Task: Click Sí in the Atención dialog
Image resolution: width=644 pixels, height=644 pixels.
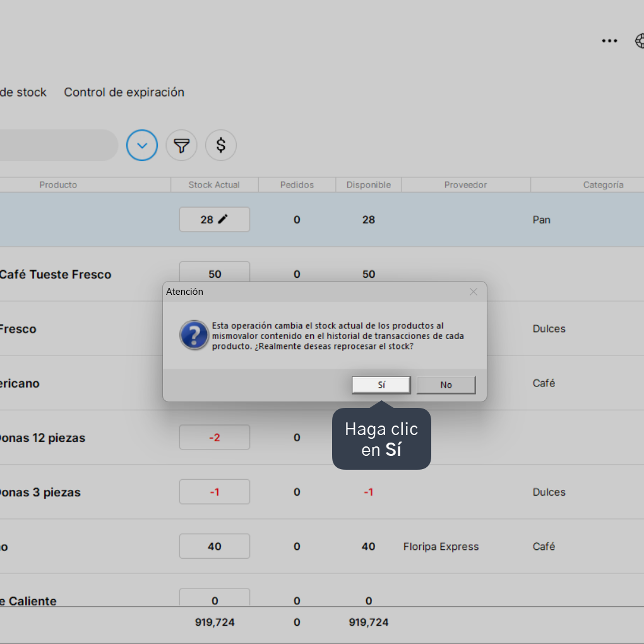Action: [x=381, y=385]
